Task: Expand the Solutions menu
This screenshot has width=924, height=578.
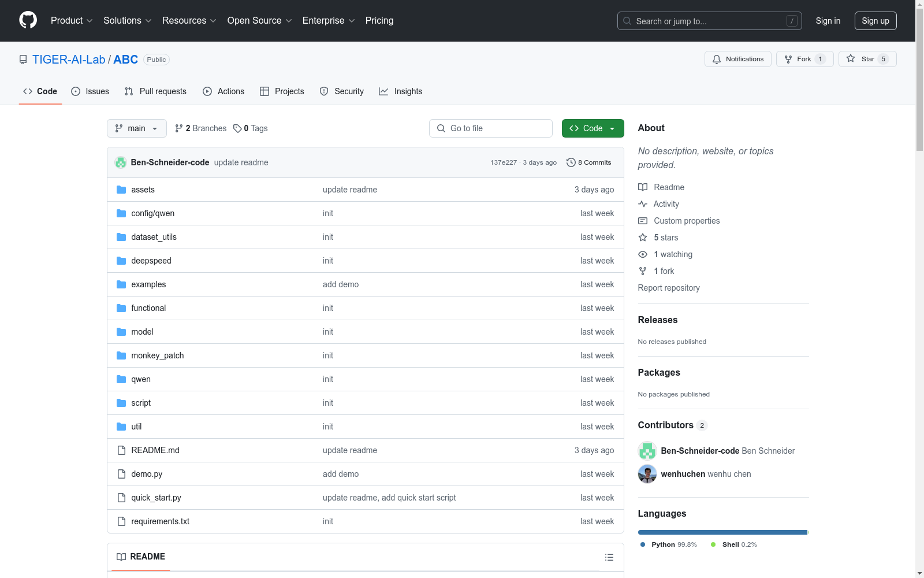Action: coord(128,21)
